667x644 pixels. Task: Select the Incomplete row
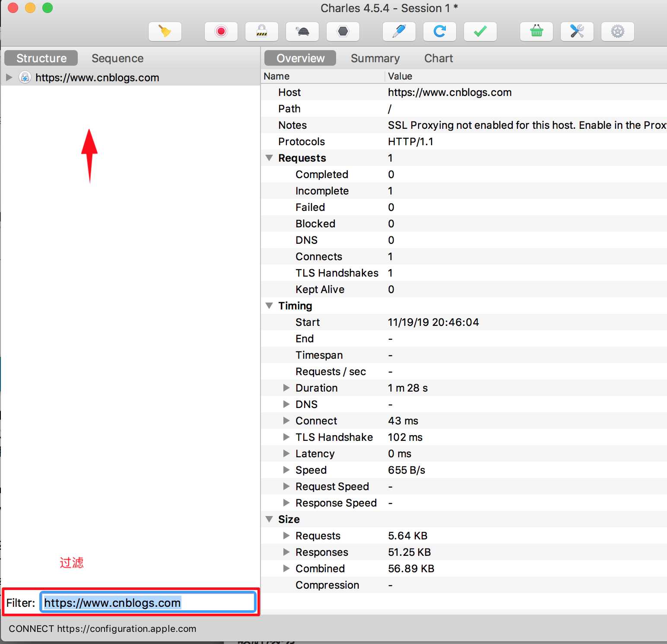(464, 191)
